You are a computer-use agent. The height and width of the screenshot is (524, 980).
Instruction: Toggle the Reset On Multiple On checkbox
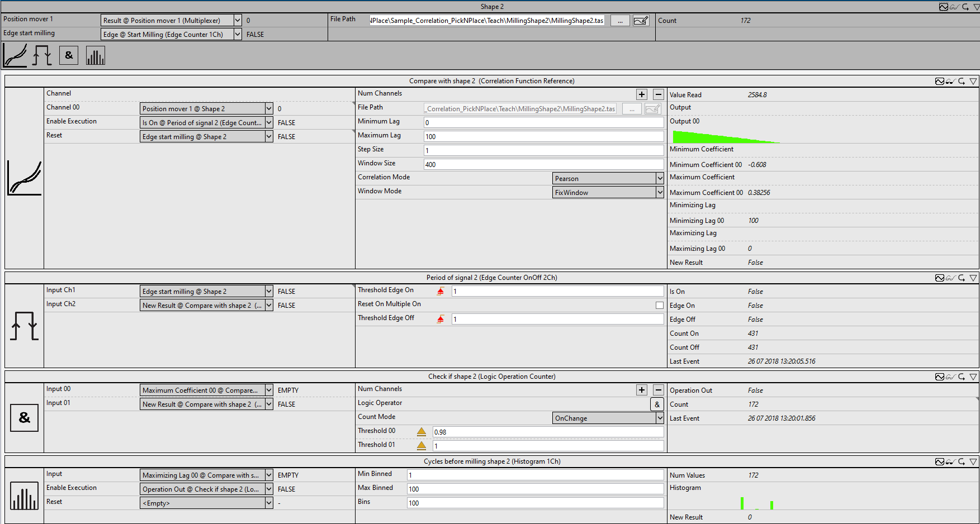[660, 305]
